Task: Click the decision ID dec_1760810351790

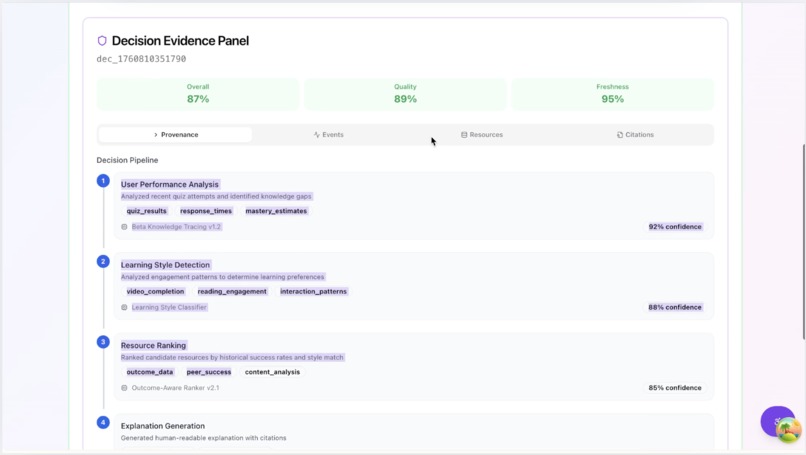Action: (141, 59)
